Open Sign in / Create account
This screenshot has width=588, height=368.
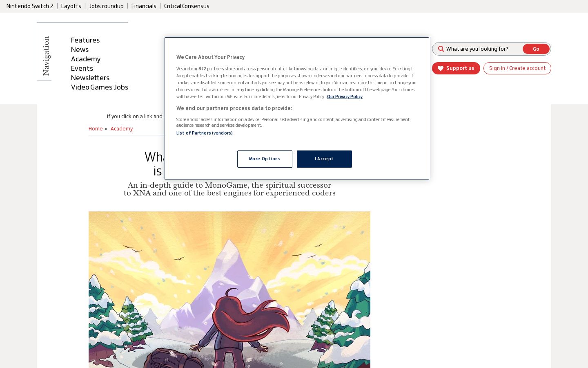[x=517, y=68]
